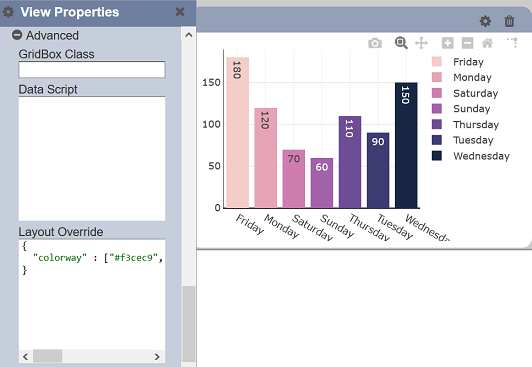
Task: Click inside the Data Script text area
Action: click(92, 159)
